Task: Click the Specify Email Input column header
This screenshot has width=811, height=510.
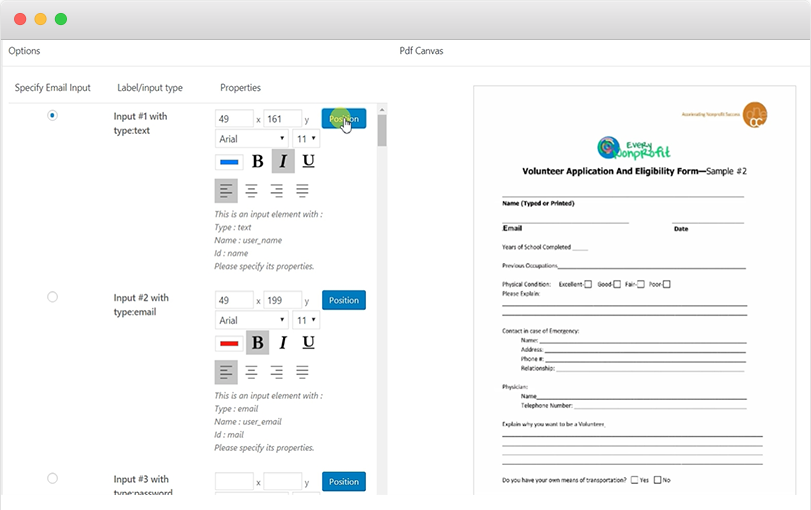Action: tap(52, 87)
